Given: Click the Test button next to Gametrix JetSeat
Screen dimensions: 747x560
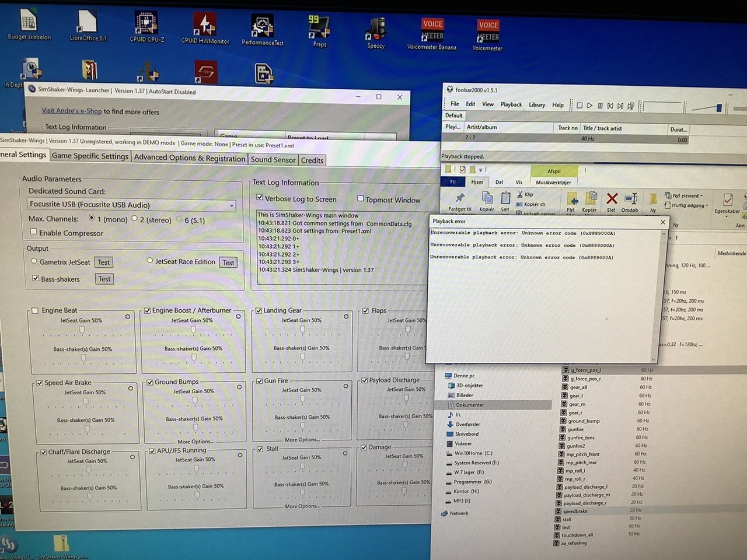Looking at the screenshot, I should [x=104, y=262].
